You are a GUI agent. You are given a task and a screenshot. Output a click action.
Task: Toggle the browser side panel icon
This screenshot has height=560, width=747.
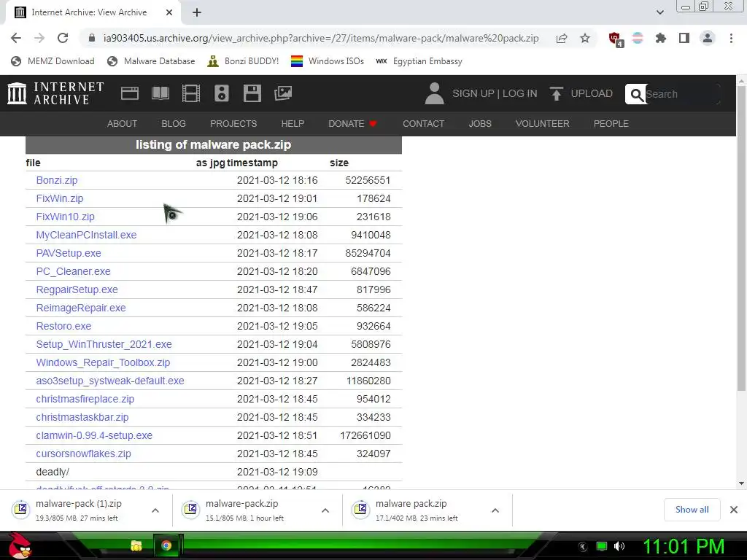point(684,38)
